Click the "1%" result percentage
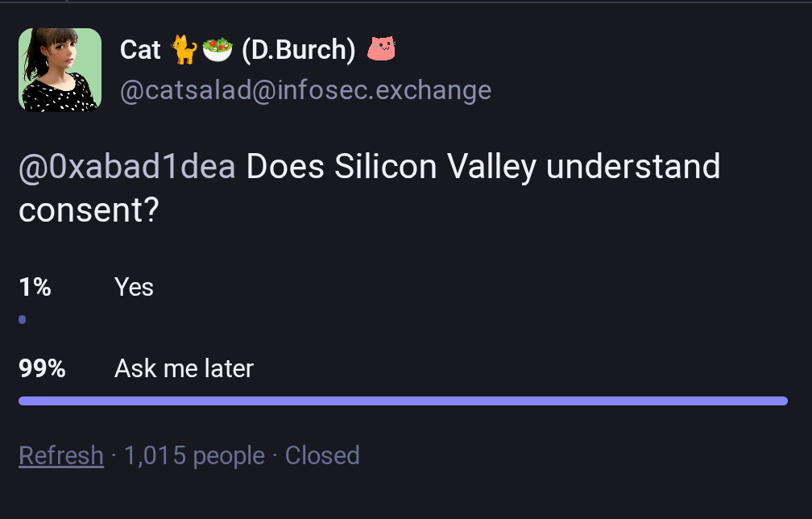The image size is (812, 519). coord(35,287)
